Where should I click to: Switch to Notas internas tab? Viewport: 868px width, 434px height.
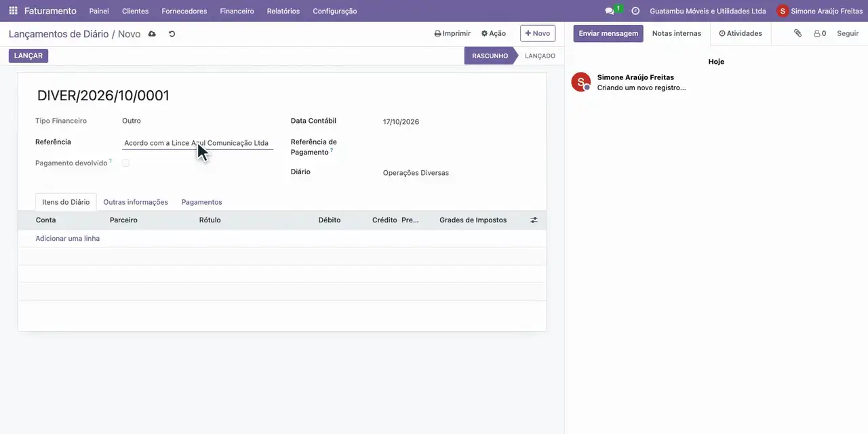pos(677,33)
